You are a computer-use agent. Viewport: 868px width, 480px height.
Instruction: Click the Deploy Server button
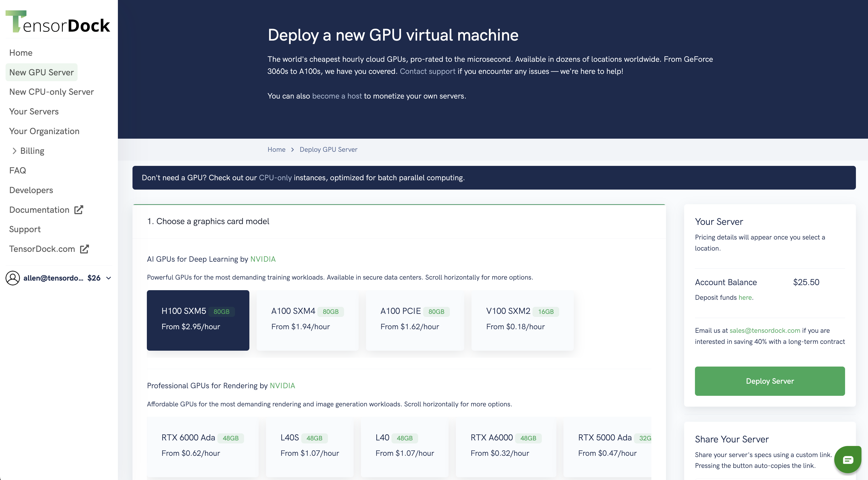coord(770,381)
